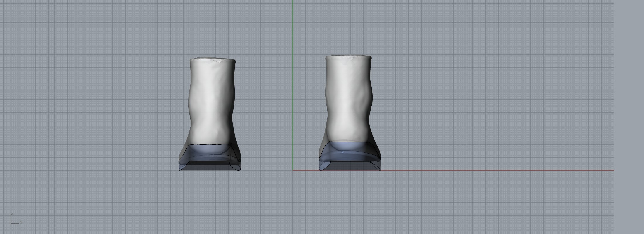Viewport: 644px width, 234px height.
Task: Click the top end of the green axis
Action: point(293,1)
